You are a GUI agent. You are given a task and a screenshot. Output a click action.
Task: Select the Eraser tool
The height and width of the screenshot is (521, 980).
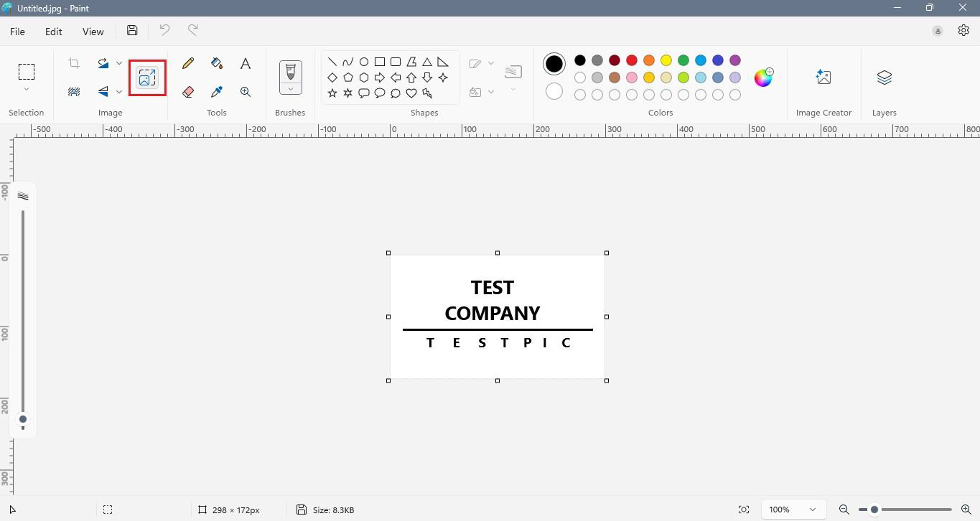tap(188, 92)
